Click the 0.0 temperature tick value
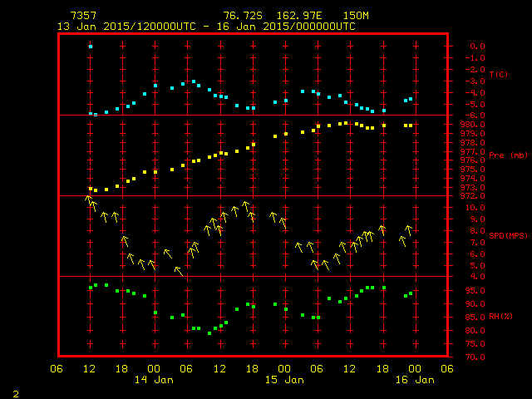Image resolution: width=532 pixels, height=399 pixels. pos(477,47)
